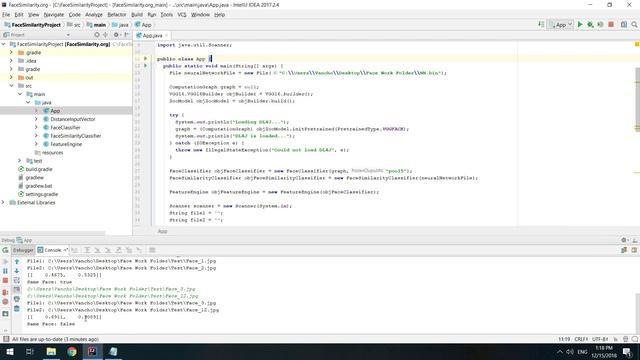Rerun App in the Debug panel
The height and width of the screenshot is (360, 640).
pyautogui.click(x=5, y=250)
